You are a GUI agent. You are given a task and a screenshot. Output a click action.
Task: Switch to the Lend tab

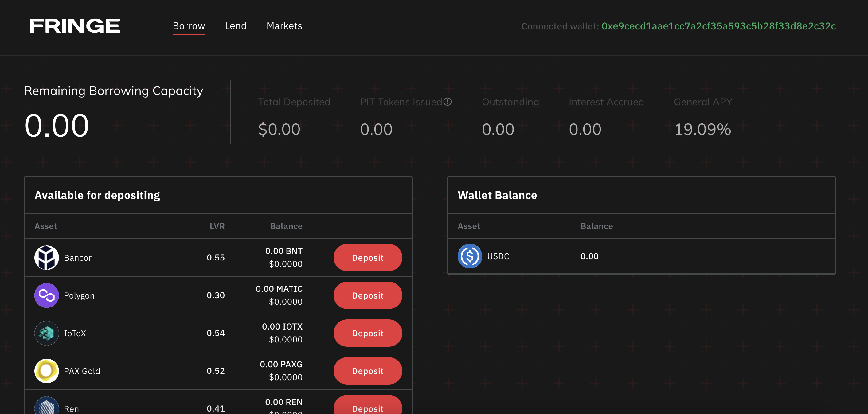click(x=236, y=26)
